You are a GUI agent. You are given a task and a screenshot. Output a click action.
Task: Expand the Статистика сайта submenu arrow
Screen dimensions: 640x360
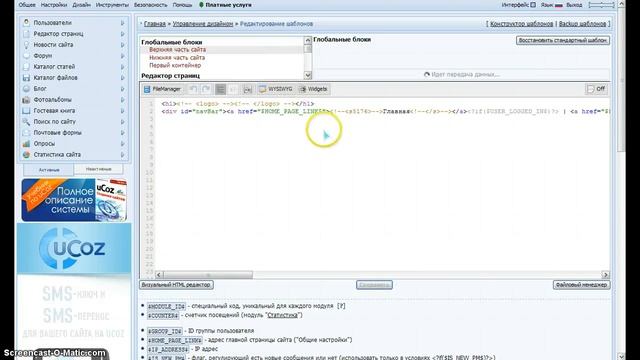(122, 155)
